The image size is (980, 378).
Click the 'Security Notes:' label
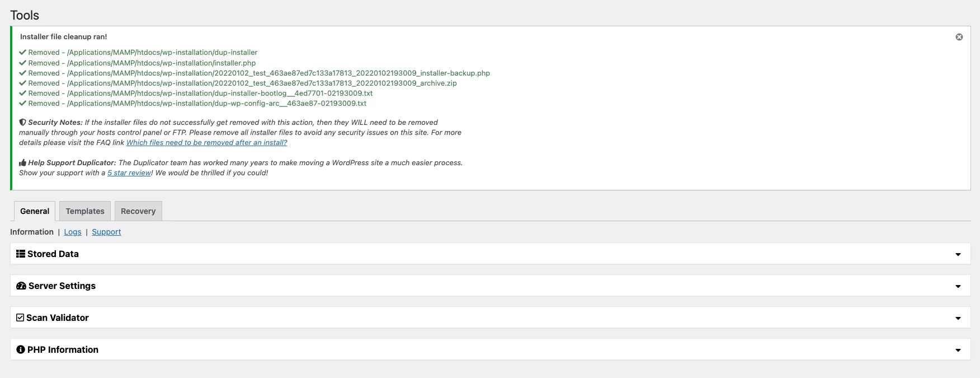coord(55,122)
